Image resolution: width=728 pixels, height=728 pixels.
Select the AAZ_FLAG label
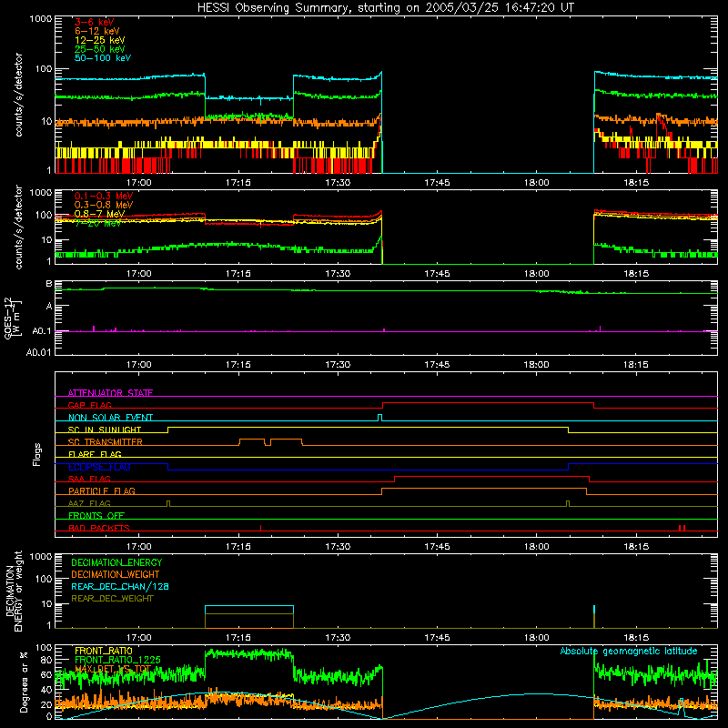pos(89,503)
